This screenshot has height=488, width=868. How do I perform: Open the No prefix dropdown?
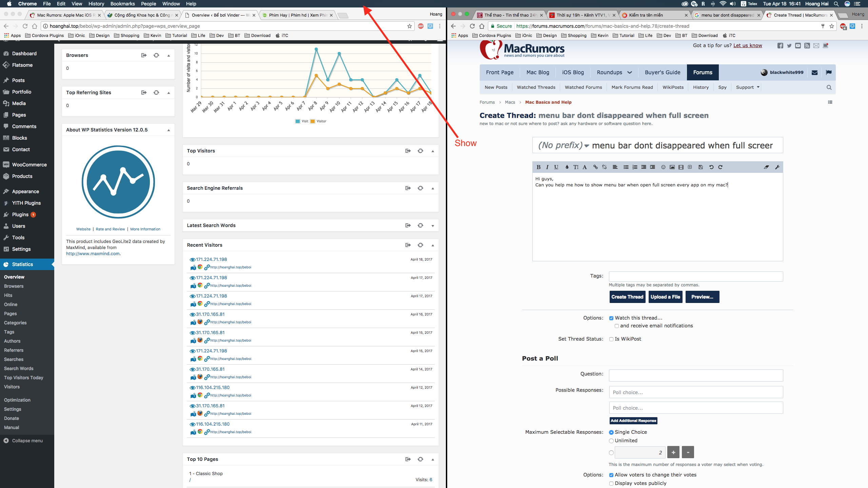coord(564,145)
